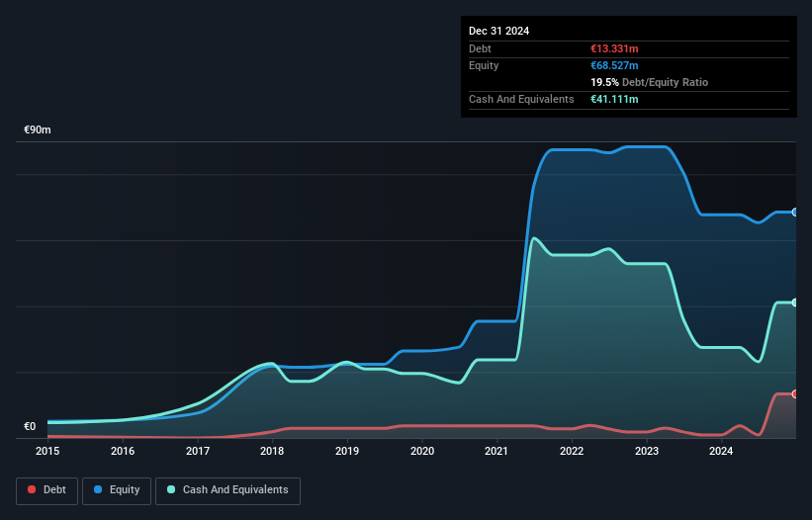Click the 19.5% Debt/Equity Ratio text
The height and width of the screenshot is (520, 812).
click(x=650, y=82)
